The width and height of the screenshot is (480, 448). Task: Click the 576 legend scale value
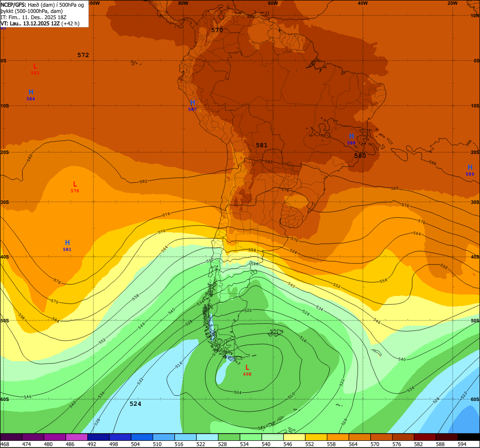point(396,444)
